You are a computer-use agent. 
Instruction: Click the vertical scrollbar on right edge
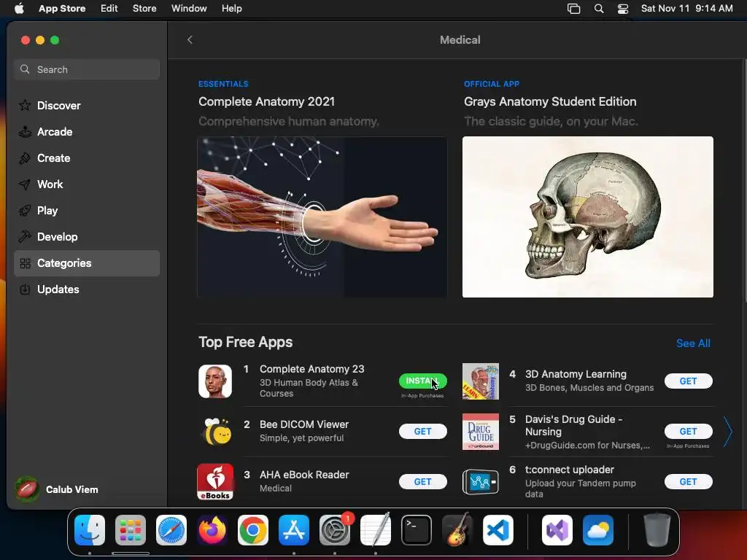pos(744,181)
